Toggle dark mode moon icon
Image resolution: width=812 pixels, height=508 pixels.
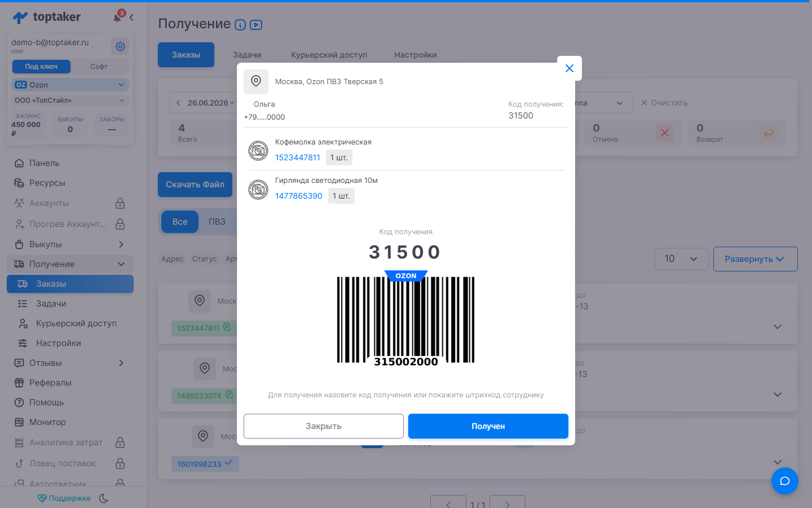pos(104,498)
